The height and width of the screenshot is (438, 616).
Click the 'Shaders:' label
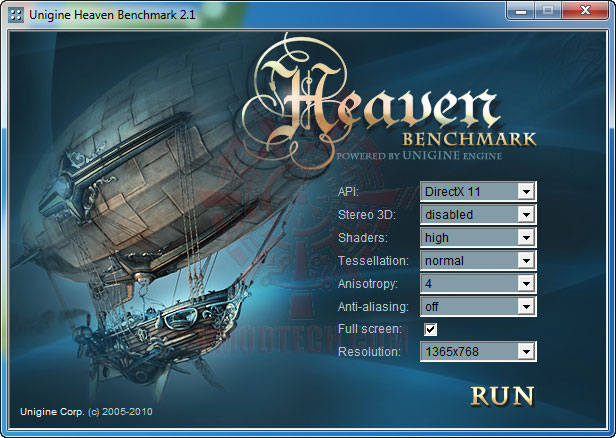[x=363, y=238]
